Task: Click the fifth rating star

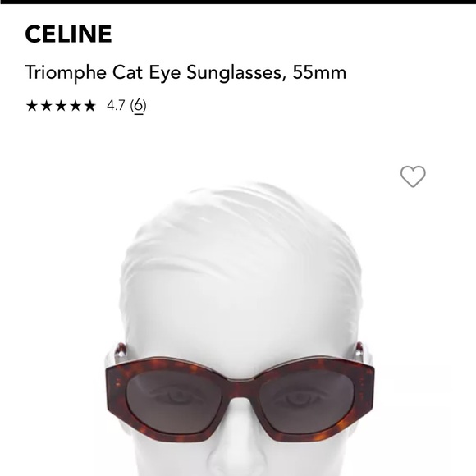Action: point(89,106)
